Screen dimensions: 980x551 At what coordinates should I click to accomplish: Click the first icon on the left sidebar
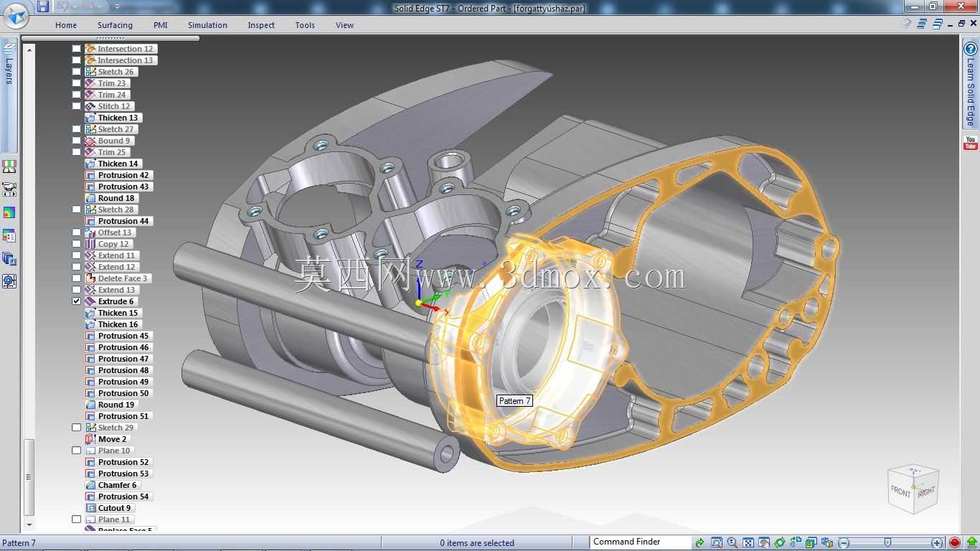[9, 166]
